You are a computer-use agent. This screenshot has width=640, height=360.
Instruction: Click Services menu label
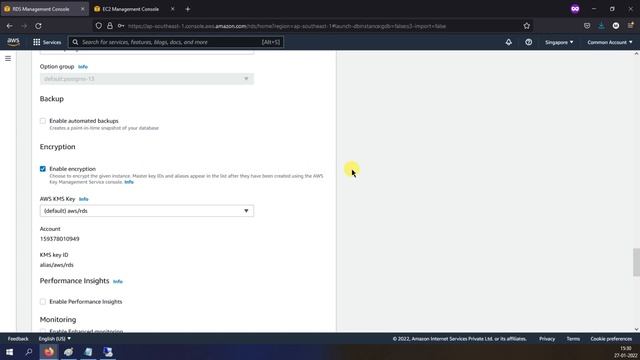52,42
